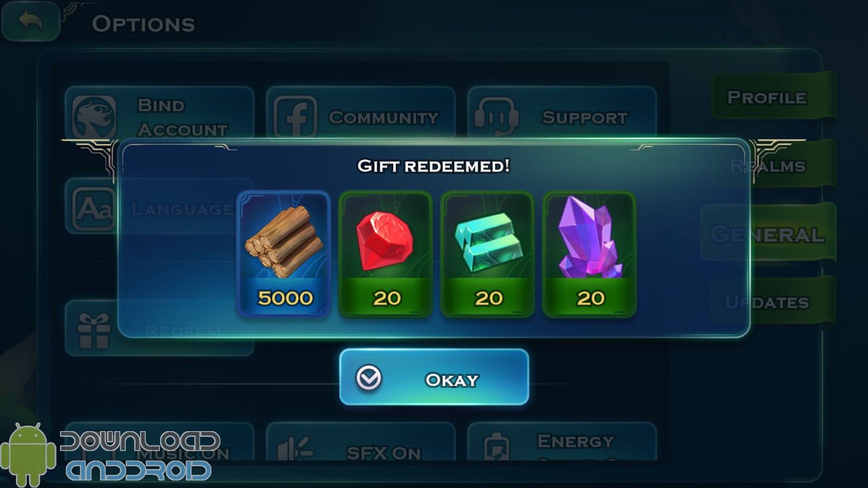Click the back arrow icon
Viewport: 868px width, 488px height.
tap(30, 21)
